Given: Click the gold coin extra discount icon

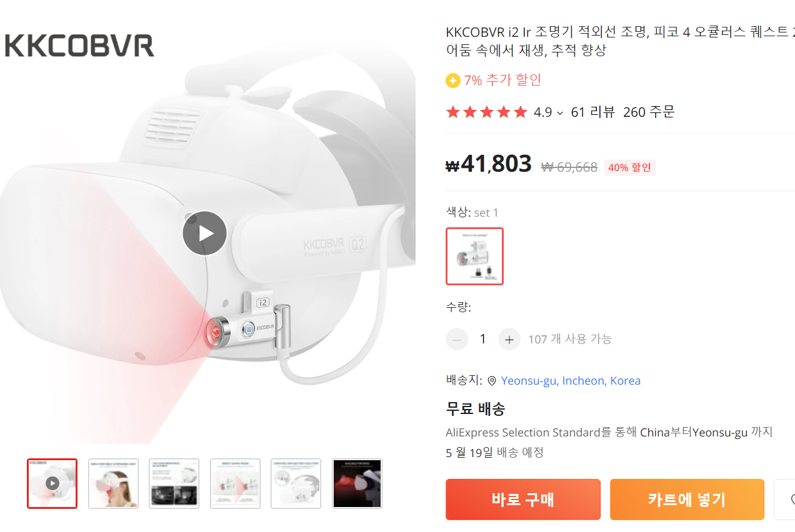Looking at the screenshot, I should (x=452, y=81).
